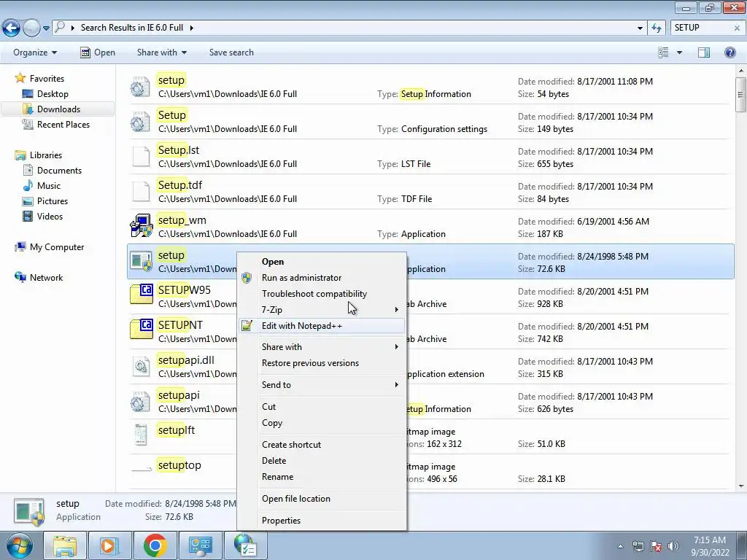
Task: Open Google Chrome from taskbar
Action: tap(155, 545)
